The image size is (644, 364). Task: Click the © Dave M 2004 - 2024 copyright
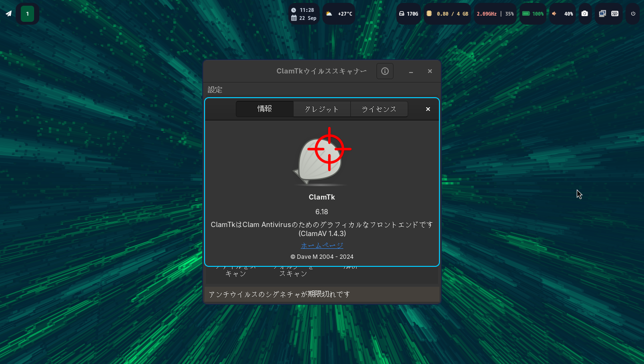pyautogui.click(x=322, y=257)
